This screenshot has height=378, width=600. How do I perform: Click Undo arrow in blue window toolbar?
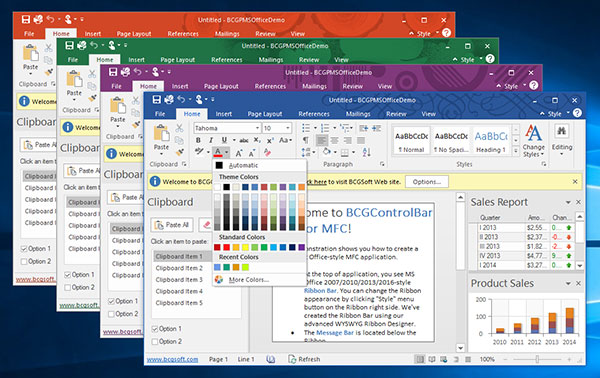point(181,99)
